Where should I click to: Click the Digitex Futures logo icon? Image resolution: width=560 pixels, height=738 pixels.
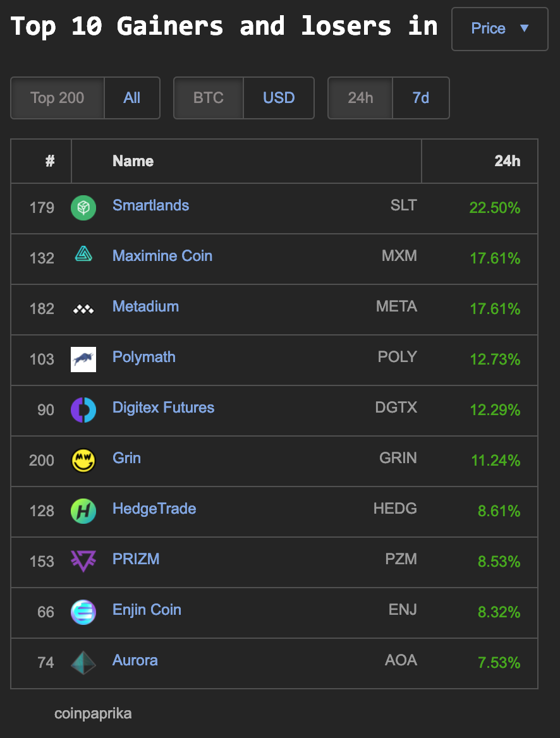tap(83, 410)
